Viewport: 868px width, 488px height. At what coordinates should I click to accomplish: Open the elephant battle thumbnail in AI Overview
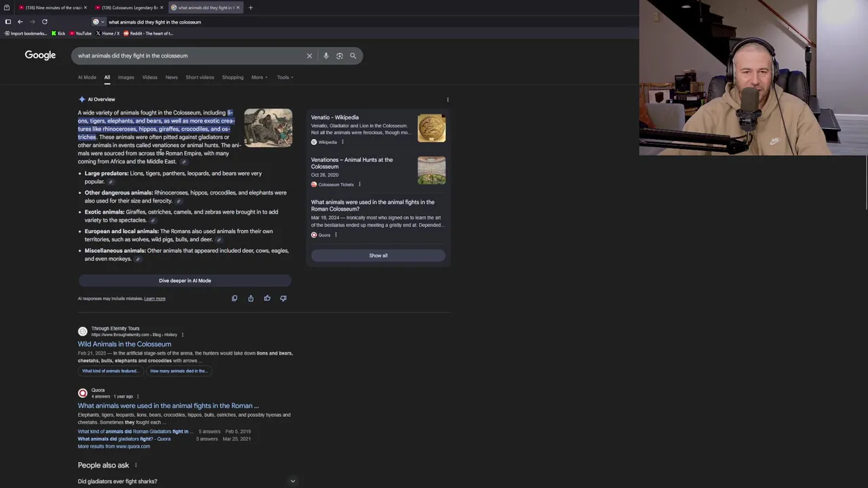tap(269, 127)
